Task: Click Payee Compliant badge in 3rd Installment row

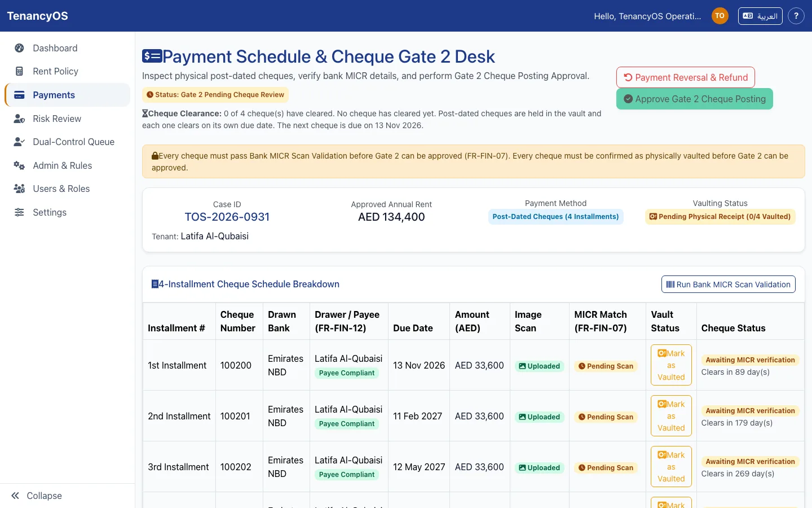Action: point(347,475)
